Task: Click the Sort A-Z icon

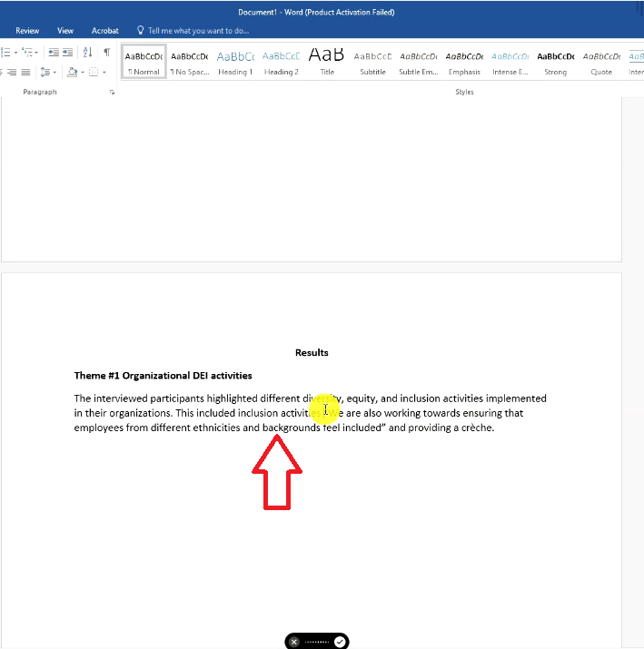Action: tap(87, 52)
